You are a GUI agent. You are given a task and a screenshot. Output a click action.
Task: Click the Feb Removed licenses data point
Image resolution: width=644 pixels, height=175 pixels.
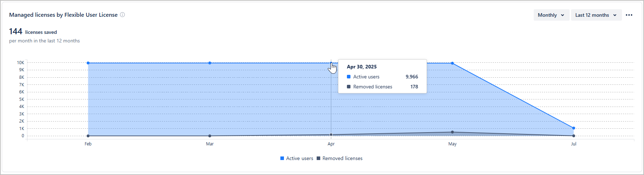[x=88, y=136]
